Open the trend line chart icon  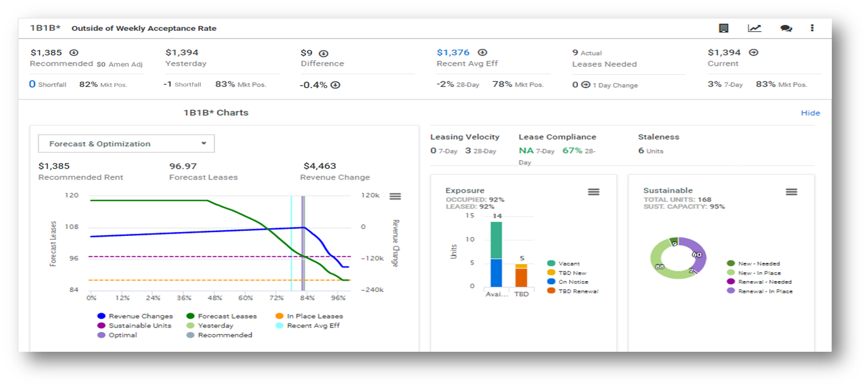tap(754, 28)
